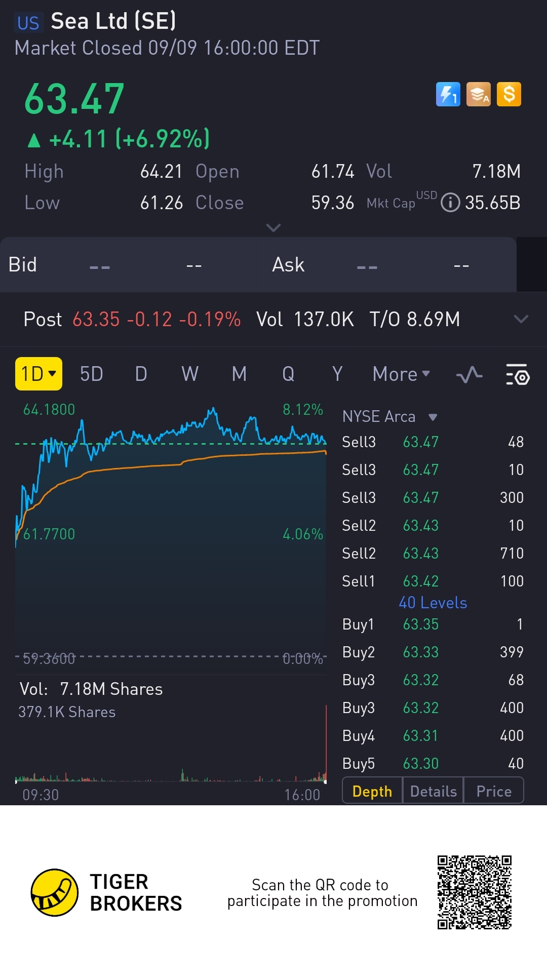Tap the Sell3 row with quantity 300
The image size is (547, 980).
point(433,497)
